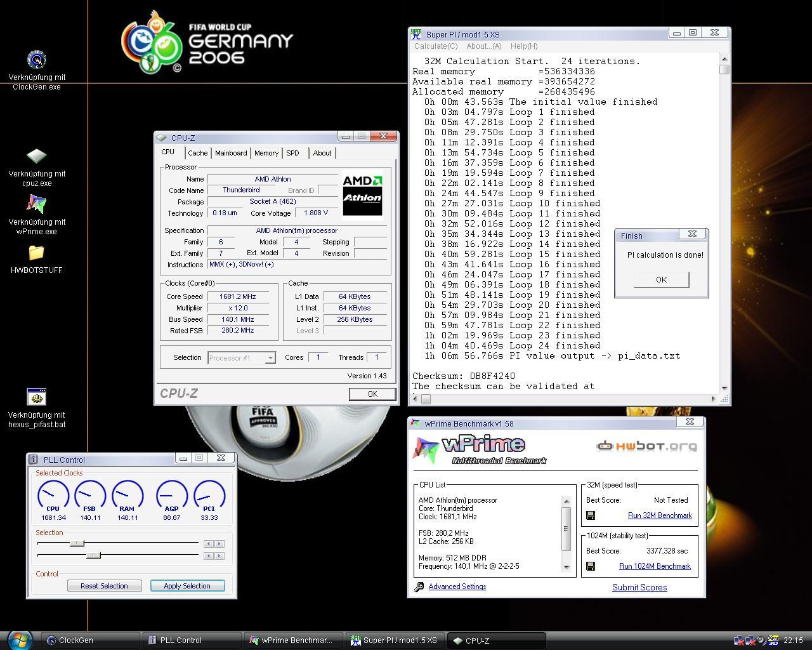Click the PLL Control title bar icon
This screenshot has height=650, width=812.
pyautogui.click(x=34, y=460)
